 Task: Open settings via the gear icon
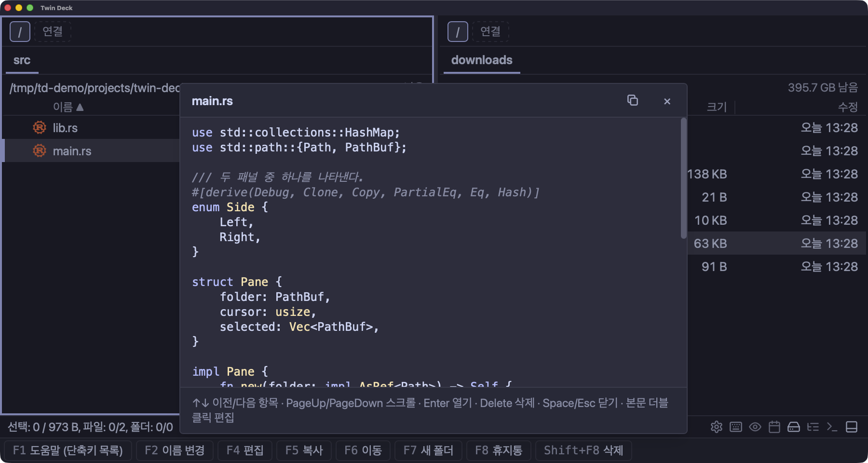pyautogui.click(x=717, y=427)
